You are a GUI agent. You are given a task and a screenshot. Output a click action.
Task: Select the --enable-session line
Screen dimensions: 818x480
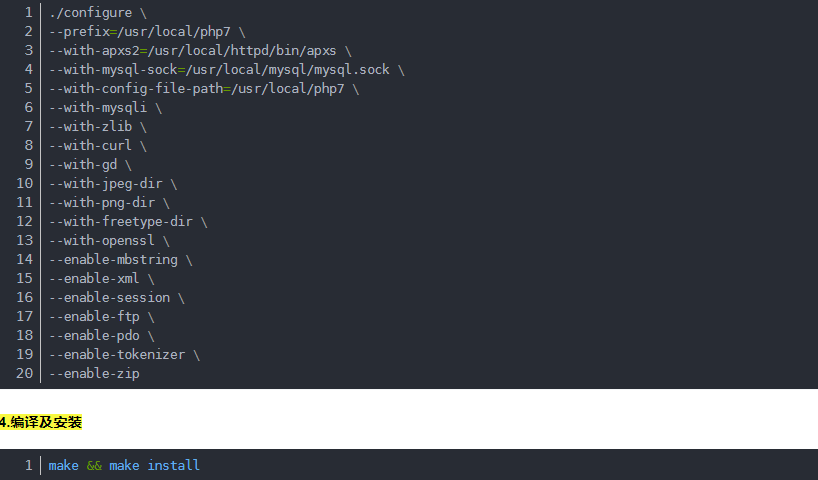(117, 297)
